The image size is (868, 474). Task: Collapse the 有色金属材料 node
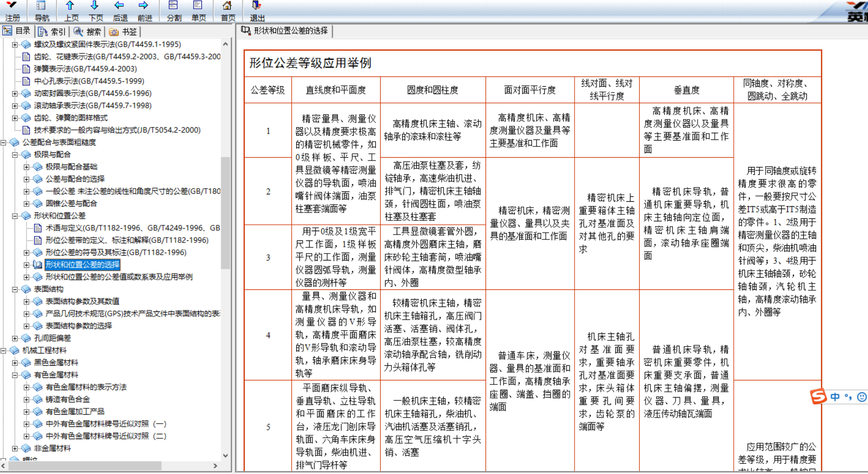(x=15, y=375)
